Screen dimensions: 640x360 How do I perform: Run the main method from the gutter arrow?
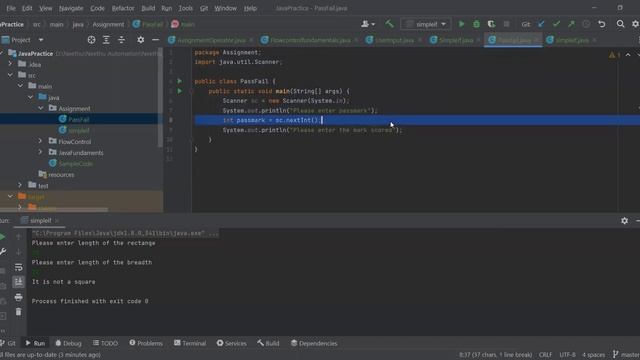click(x=180, y=91)
